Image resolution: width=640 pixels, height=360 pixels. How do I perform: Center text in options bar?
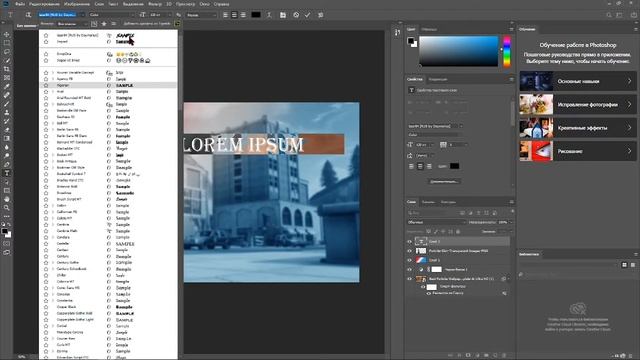coord(234,15)
